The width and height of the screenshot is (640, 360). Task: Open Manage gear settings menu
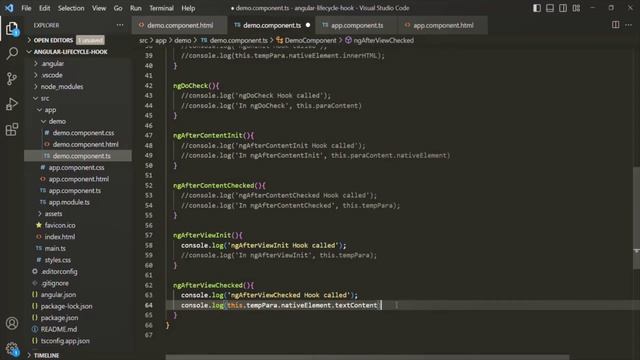click(12, 349)
